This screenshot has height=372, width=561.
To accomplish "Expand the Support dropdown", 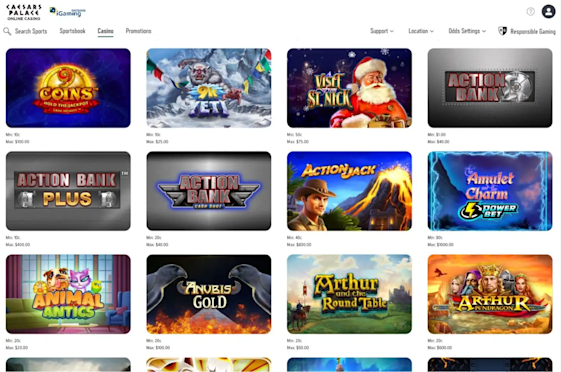I will (382, 31).
